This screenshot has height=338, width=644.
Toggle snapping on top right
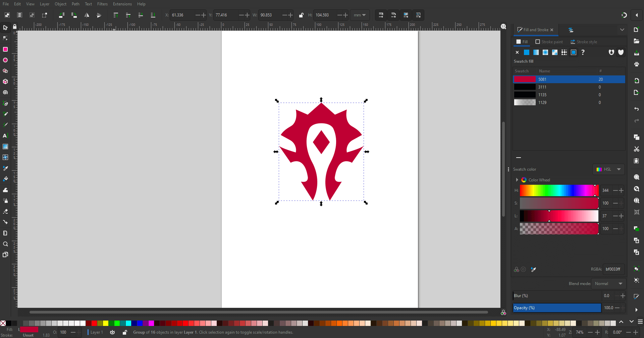(624, 15)
